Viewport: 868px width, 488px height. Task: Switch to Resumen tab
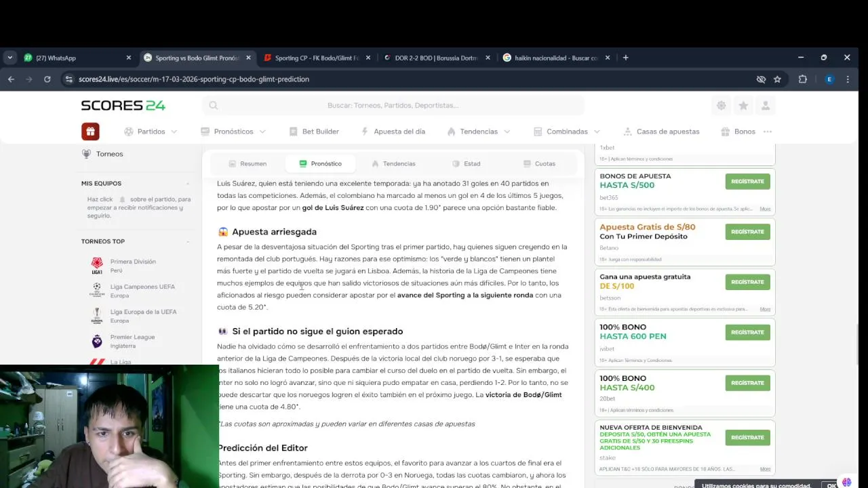coord(248,164)
